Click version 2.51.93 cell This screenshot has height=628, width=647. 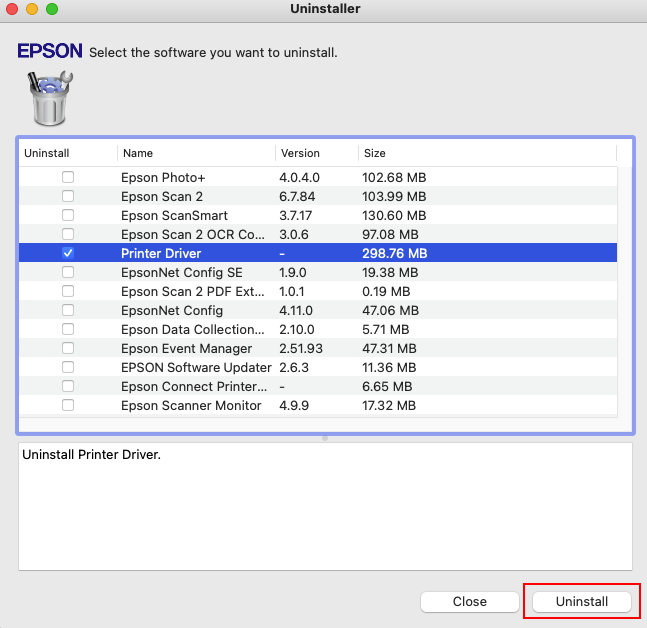(x=301, y=348)
